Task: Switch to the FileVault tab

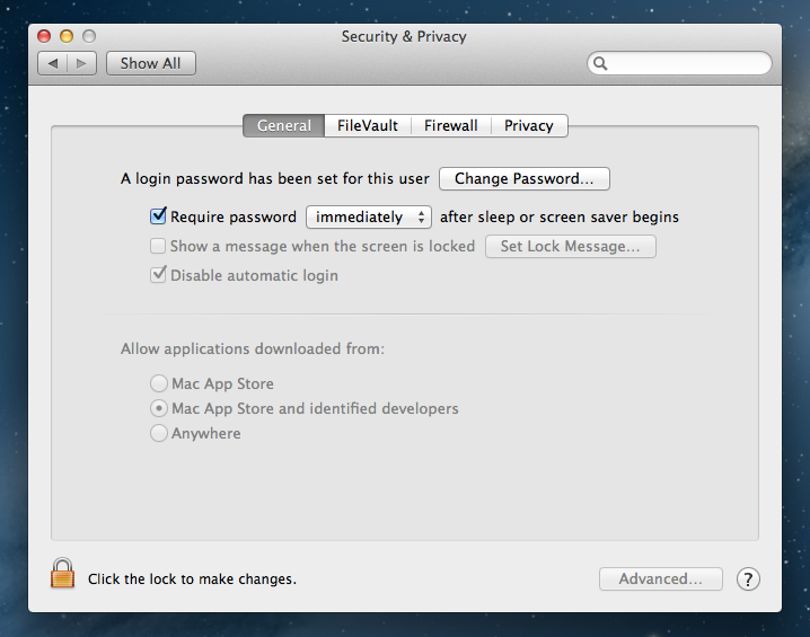Action: pyautogui.click(x=367, y=126)
